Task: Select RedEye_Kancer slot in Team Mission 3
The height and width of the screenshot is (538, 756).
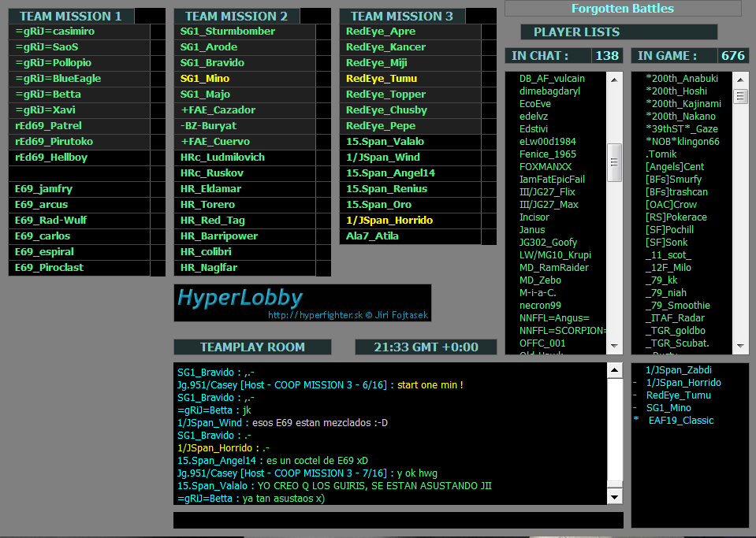Action: click(x=410, y=47)
